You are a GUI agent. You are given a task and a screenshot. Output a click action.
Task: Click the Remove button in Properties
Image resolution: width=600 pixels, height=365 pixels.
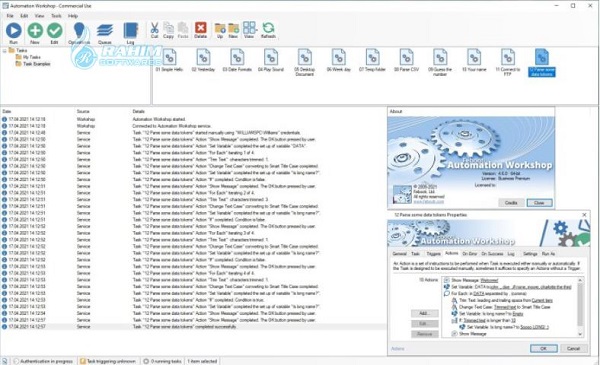pos(424,334)
